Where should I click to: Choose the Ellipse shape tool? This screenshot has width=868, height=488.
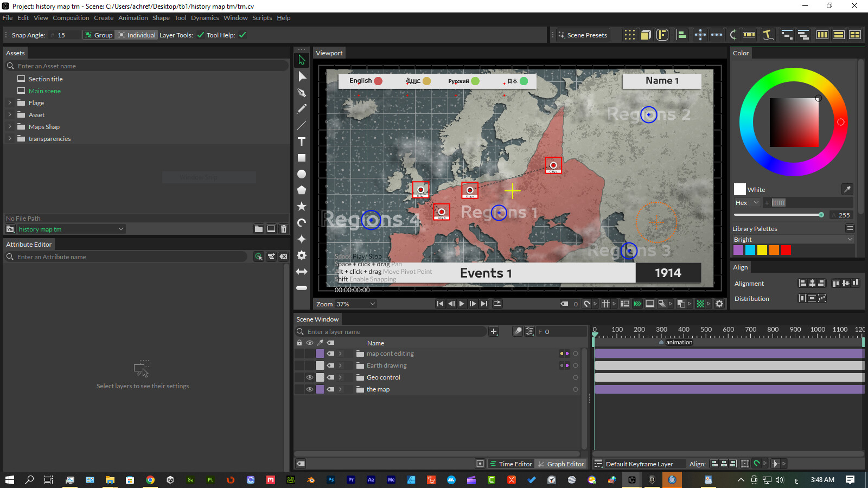[x=302, y=174]
